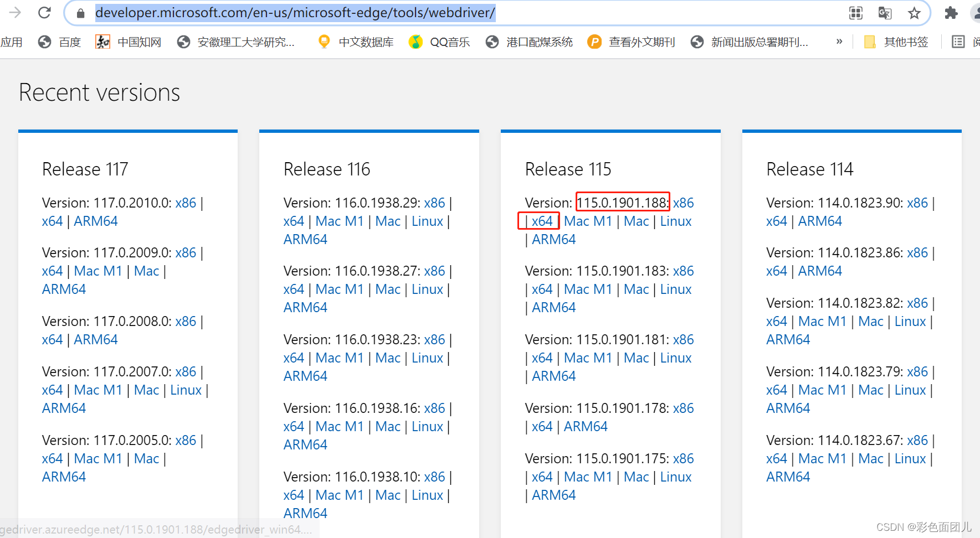Download Mac driver for version 115.0.1901.181
980x538 pixels.
point(636,358)
